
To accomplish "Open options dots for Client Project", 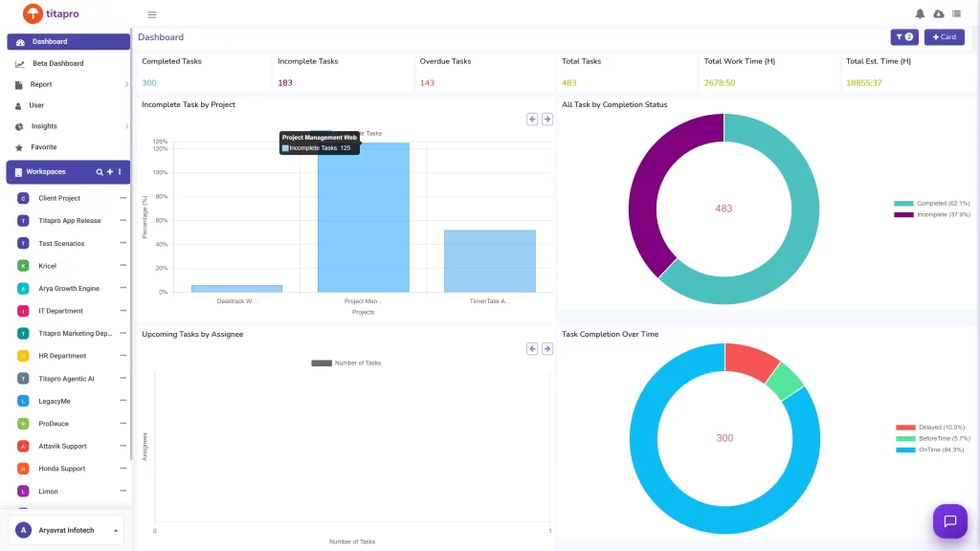I will pos(123,198).
